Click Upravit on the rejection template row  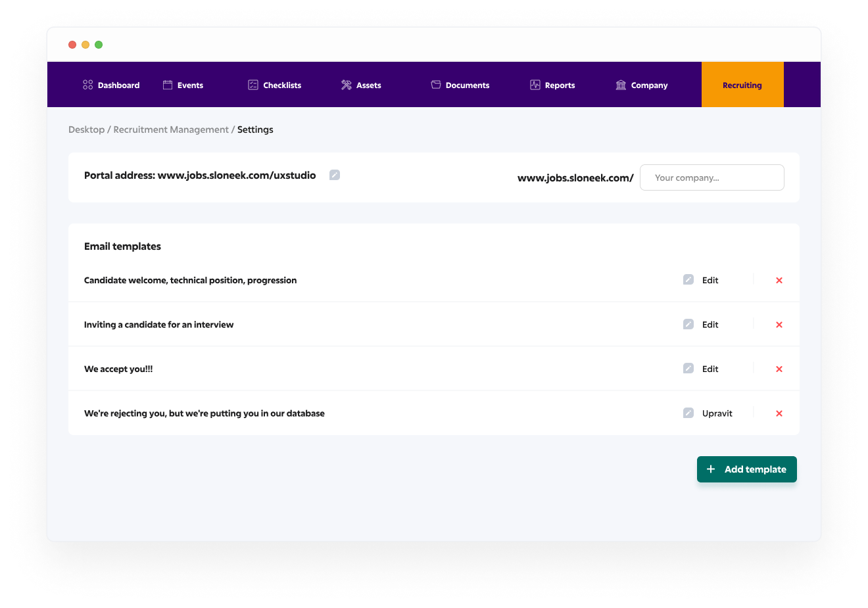pyautogui.click(x=717, y=413)
